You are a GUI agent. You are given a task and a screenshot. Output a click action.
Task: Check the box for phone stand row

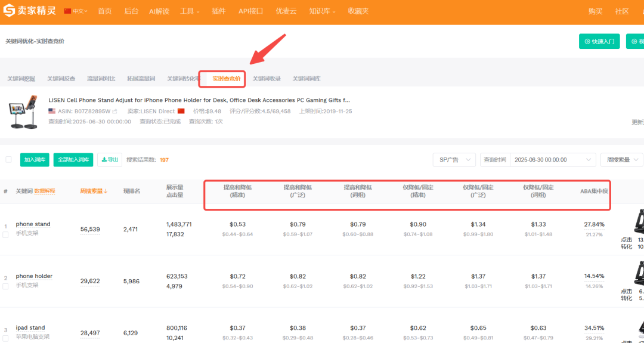tap(5, 234)
